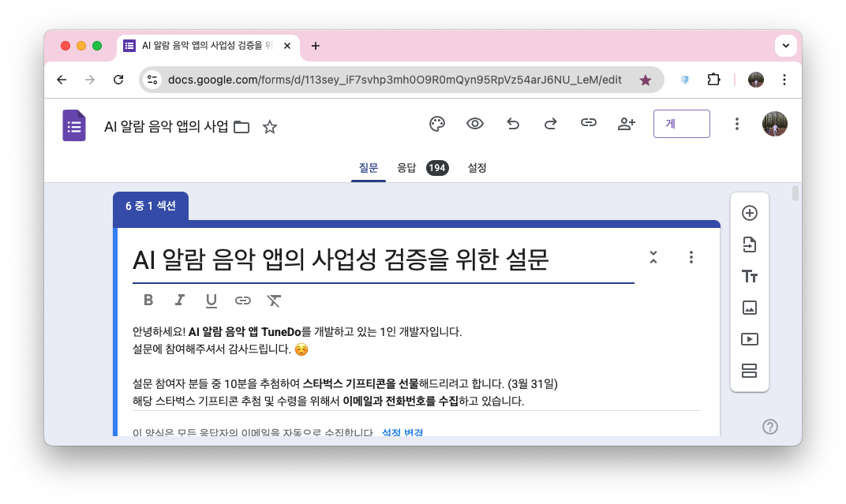Go to Google Forms home icon
This screenshot has width=846, height=504.
[x=74, y=125]
